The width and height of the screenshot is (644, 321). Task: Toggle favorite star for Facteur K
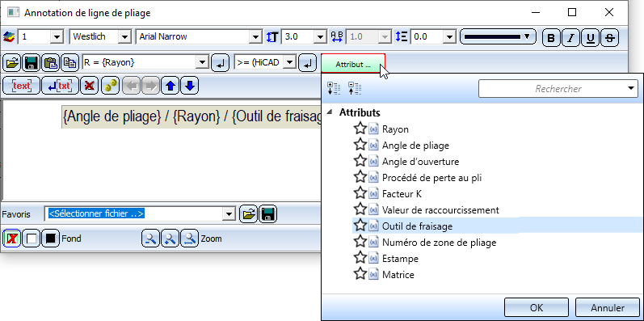click(360, 193)
